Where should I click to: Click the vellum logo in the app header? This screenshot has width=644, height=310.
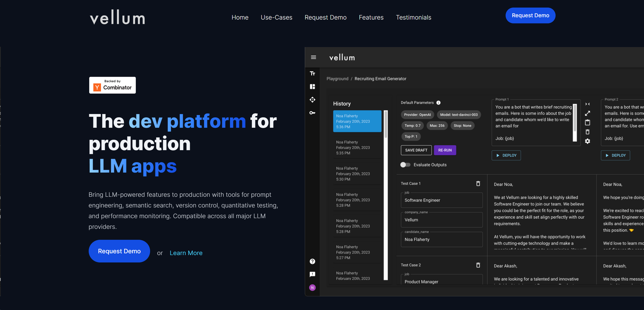click(342, 57)
